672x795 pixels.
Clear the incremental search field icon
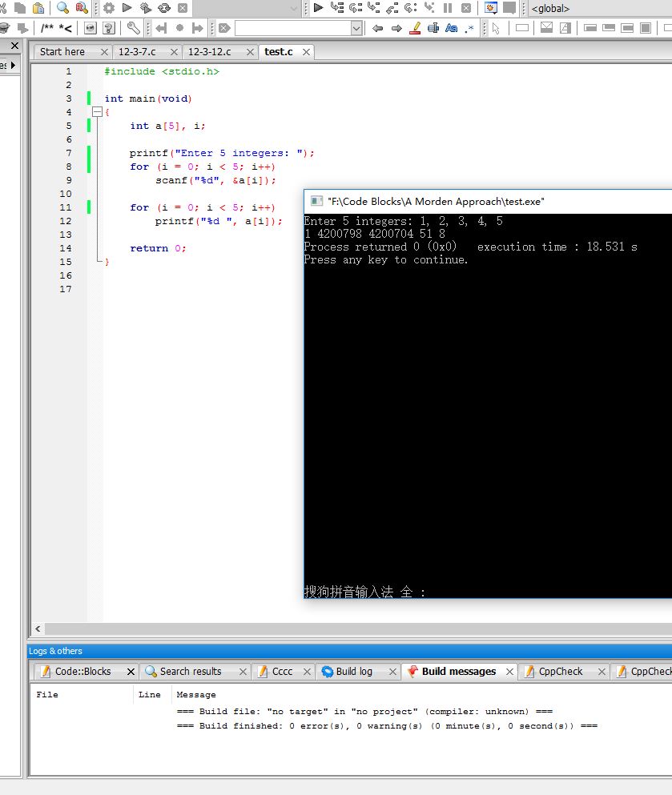pyautogui.click(x=225, y=28)
